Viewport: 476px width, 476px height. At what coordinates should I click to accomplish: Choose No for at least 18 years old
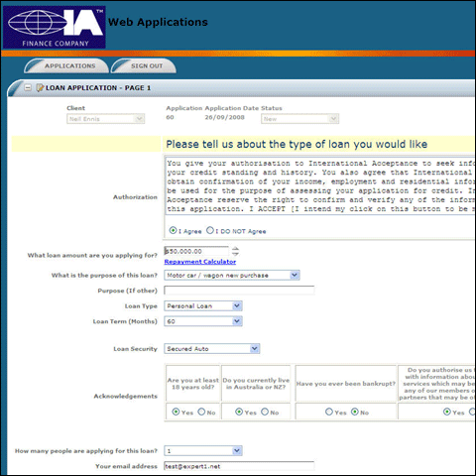pyautogui.click(x=201, y=412)
